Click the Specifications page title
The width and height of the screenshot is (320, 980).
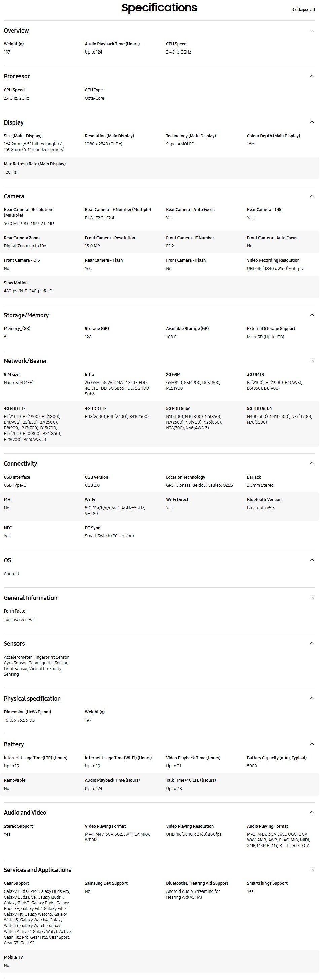tap(159, 8)
